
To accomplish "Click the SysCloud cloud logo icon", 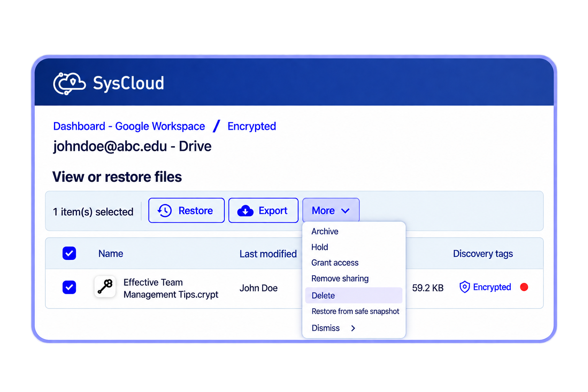I will pos(69,83).
